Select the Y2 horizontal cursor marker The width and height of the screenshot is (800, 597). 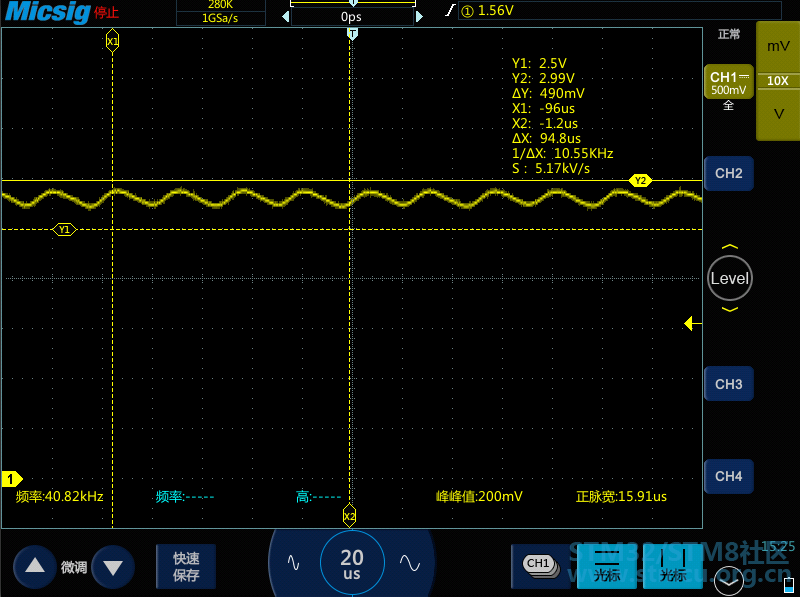(640, 180)
